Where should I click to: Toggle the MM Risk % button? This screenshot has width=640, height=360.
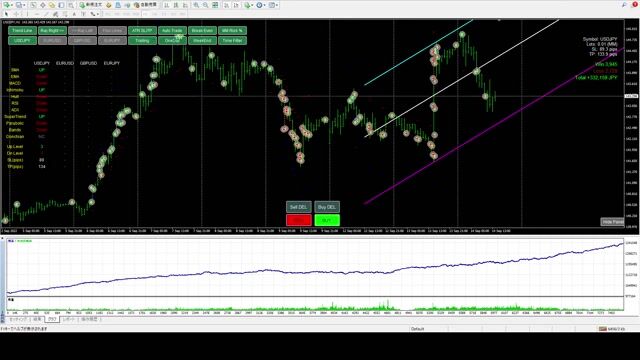pyautogui.click(x=232, y=31)
